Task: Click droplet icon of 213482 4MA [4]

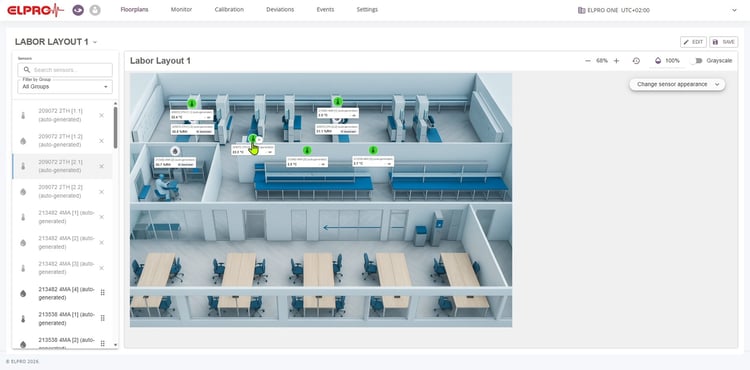Action: pyautogui.click(x=23, y=294)
